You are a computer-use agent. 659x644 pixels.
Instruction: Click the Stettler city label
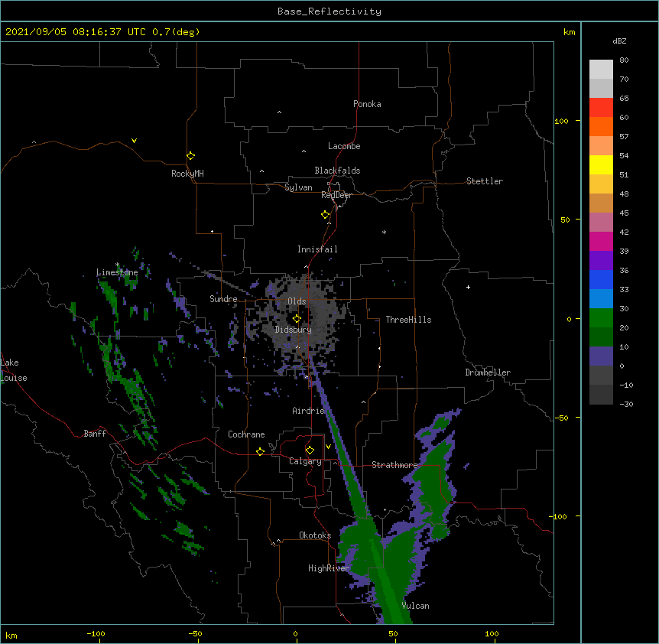[x=485, y=181]
